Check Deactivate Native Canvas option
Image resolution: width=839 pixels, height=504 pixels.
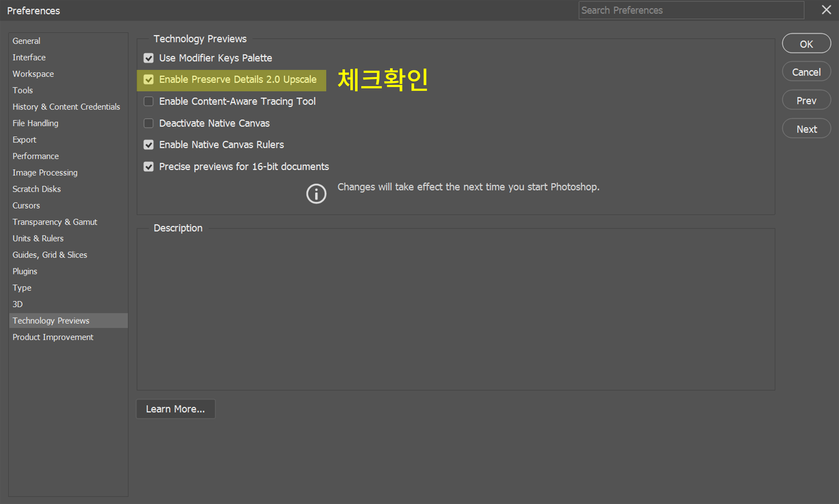point(149,123)
